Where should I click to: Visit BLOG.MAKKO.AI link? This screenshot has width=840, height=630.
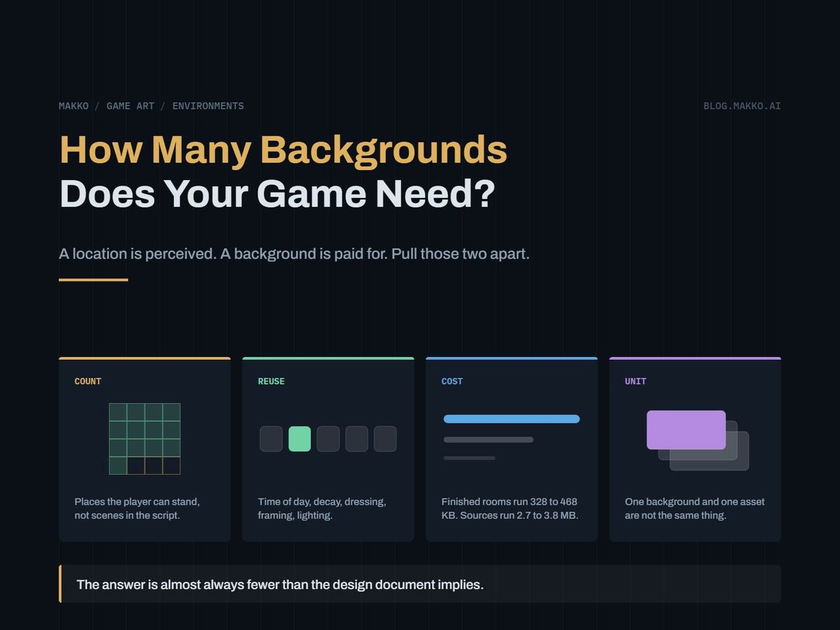tap(742, 106)
